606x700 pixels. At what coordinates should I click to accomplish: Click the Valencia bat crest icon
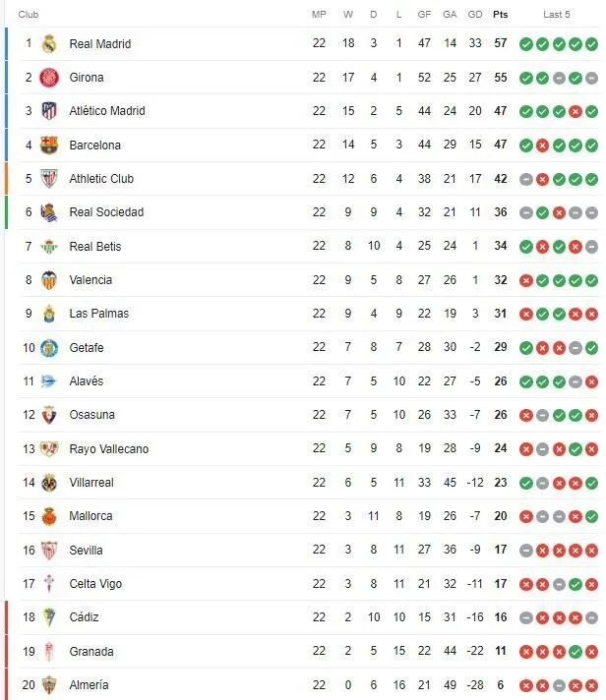pyautogui.click(x=49, y=280)
